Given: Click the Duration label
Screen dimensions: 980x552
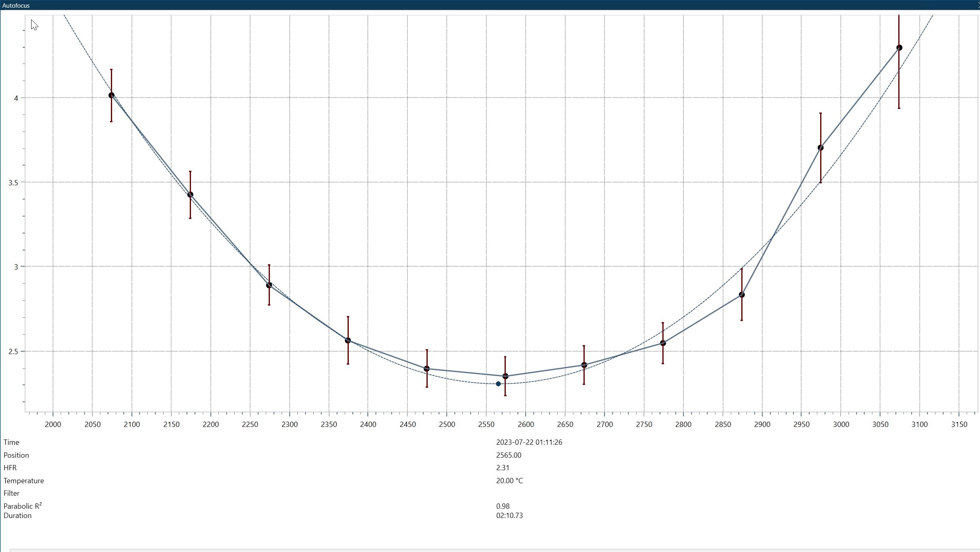Looking at the screenshot, I should [17, 516].
